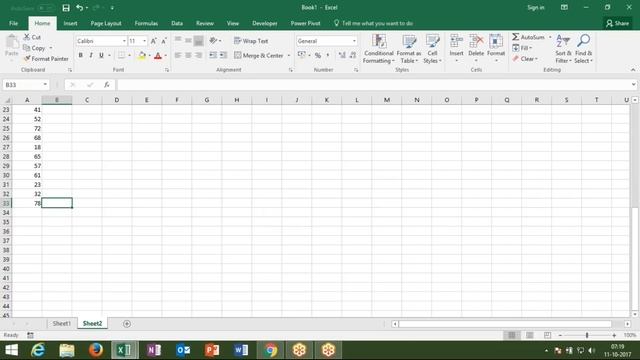Click Format Painter button
The height and width of the screenshot is (360, 640).
pyautogui.click(x=46, y=59)
